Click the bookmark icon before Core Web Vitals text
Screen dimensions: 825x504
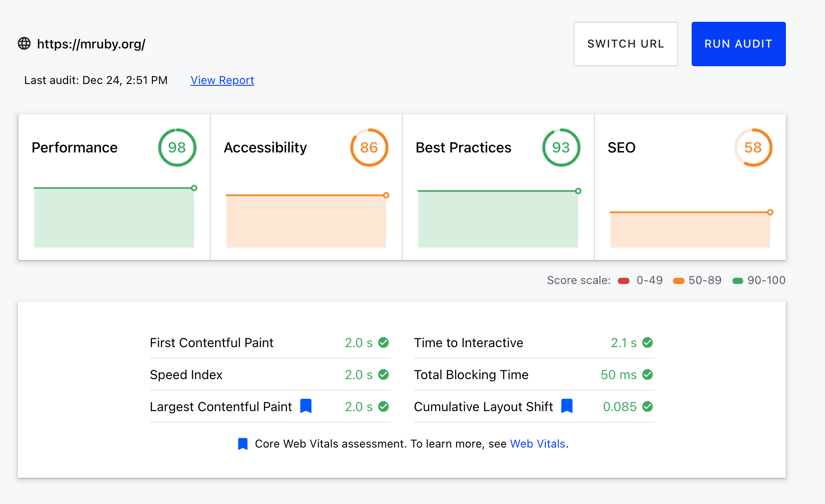243,444
